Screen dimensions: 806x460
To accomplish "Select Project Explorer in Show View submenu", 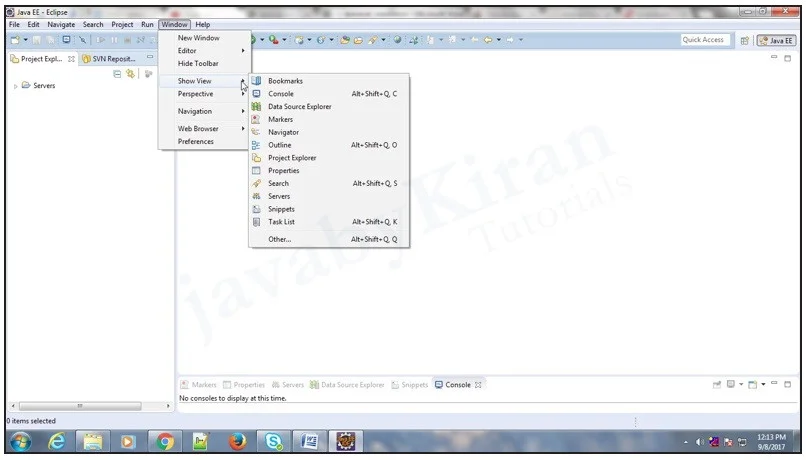I will (x=329, y=158).
